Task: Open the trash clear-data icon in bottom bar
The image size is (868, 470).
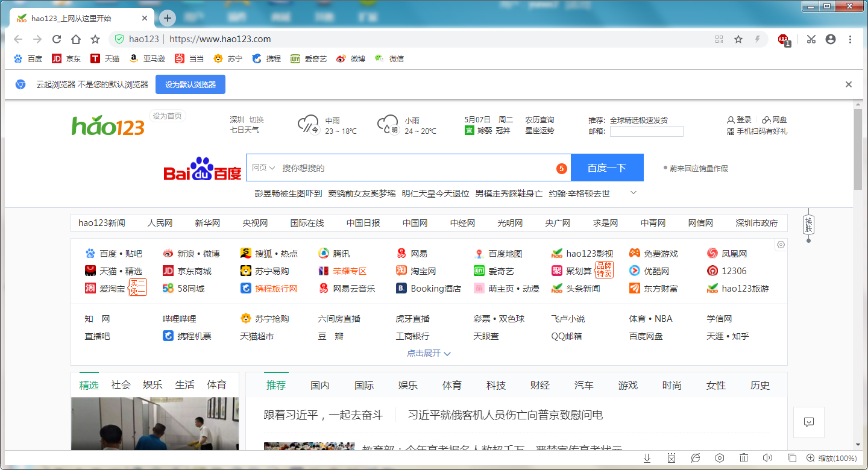Action: click(x=743, y=458)
